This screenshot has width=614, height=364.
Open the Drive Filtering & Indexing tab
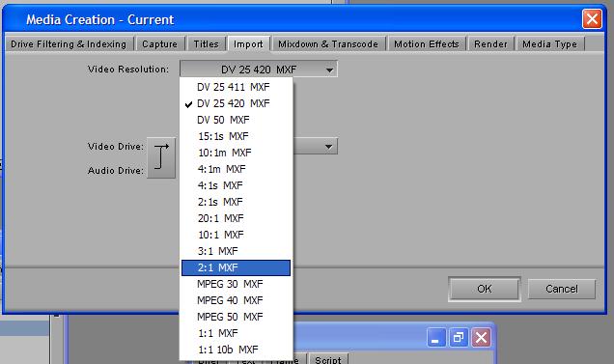[69, 43]
